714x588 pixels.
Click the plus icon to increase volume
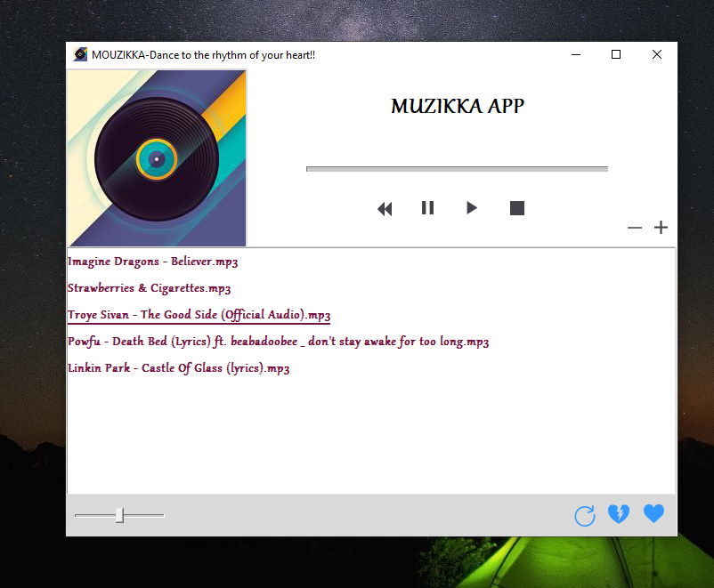pyautogui.click(x=661, y=228)
